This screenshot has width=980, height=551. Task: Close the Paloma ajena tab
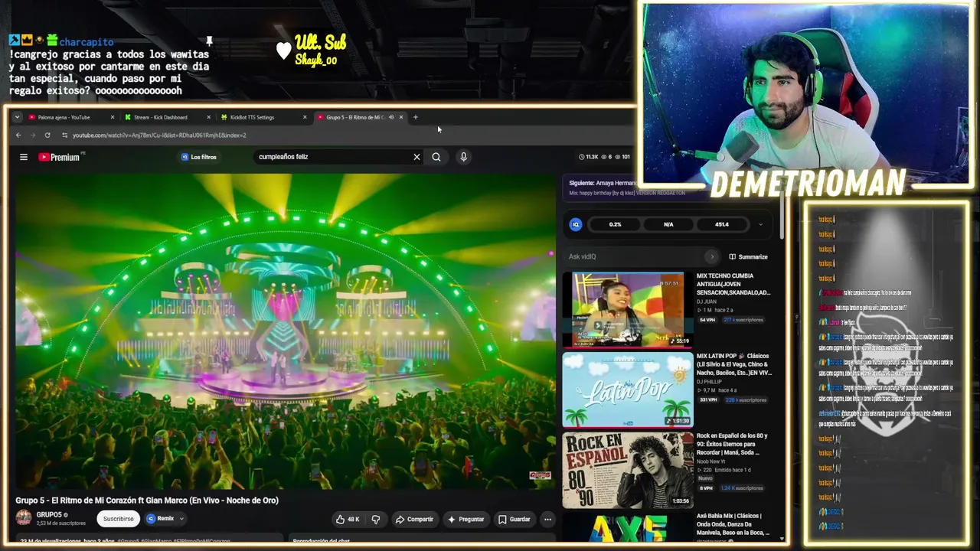coord(113,117)
